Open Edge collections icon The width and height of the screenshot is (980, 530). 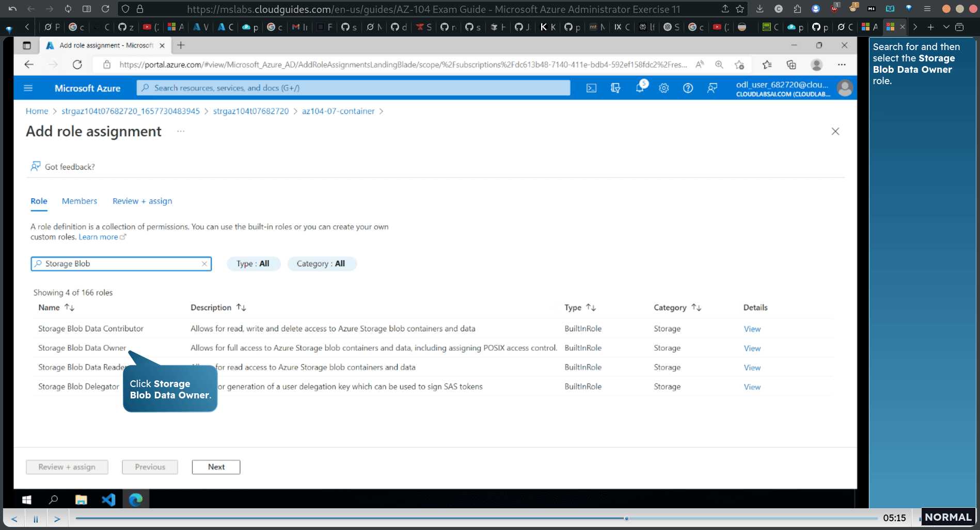pyautogui.click(x=791, y=65)
